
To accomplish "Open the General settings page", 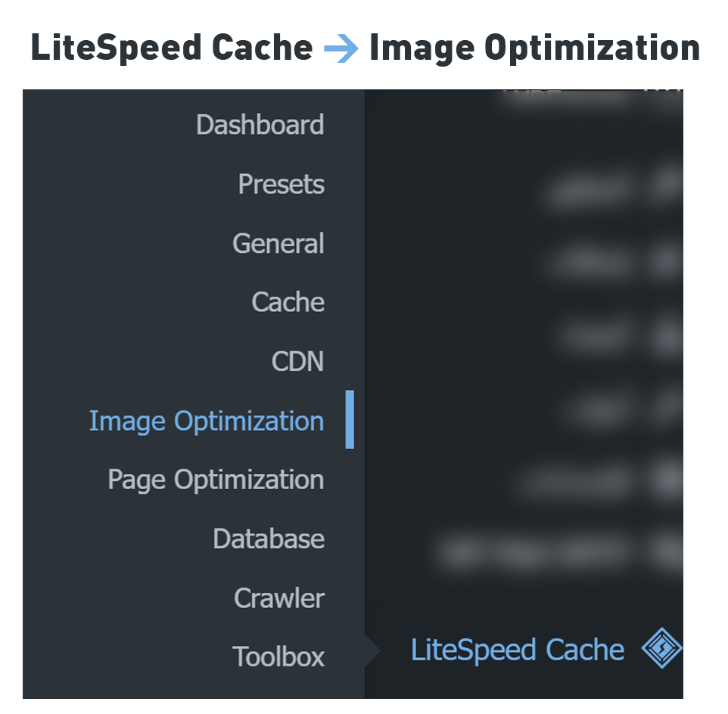I will coord(278,243).
